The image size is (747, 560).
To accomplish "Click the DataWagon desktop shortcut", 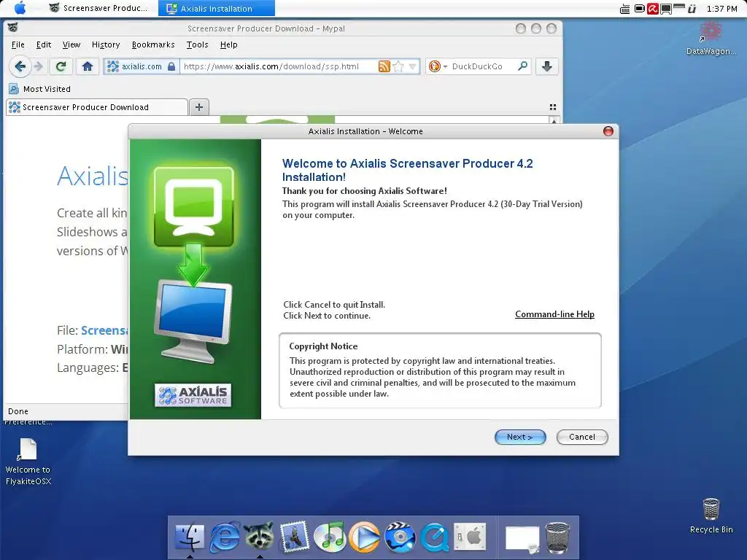I will pos(711,38).
